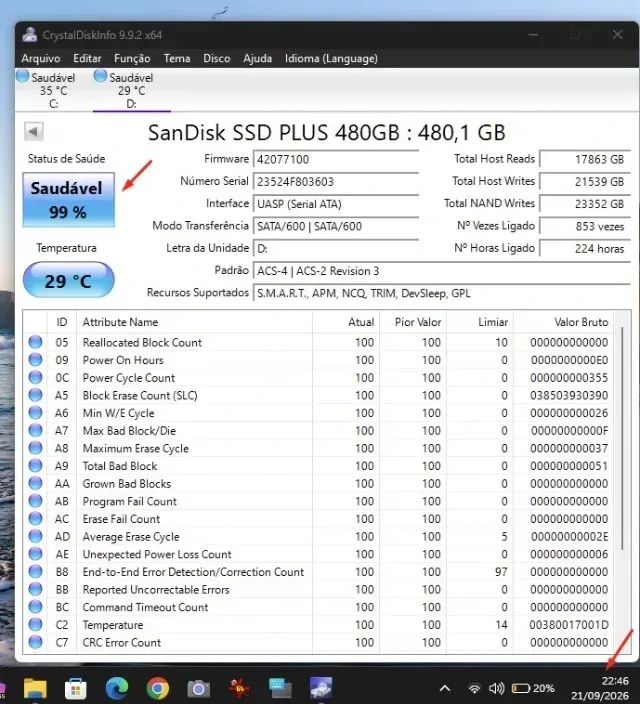The height and width of the screenshot is (704, 640).
Task: Click status icon of Power On Hours
Action: 35,360
